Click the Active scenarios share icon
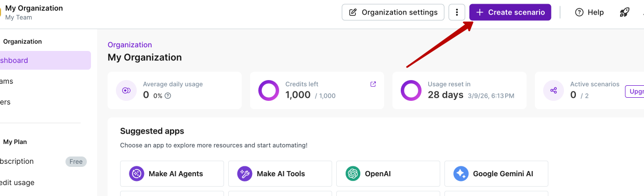The image size is (644, 196). 554,90
